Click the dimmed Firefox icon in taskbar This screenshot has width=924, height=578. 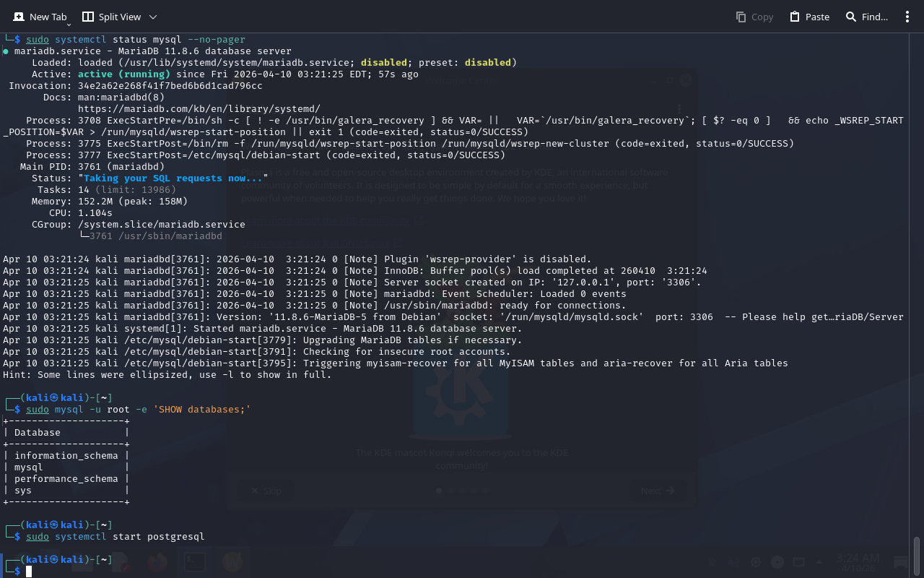tap(157, 561)
